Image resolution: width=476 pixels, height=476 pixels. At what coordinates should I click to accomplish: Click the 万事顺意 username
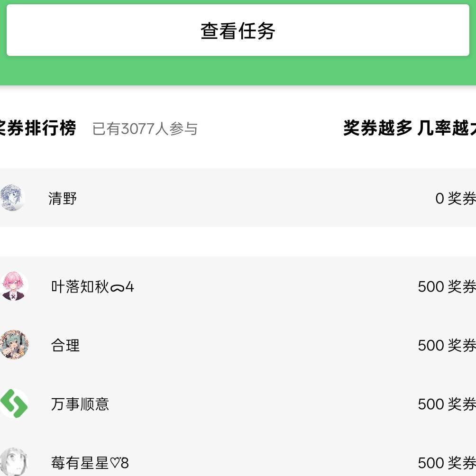(80, 404)
